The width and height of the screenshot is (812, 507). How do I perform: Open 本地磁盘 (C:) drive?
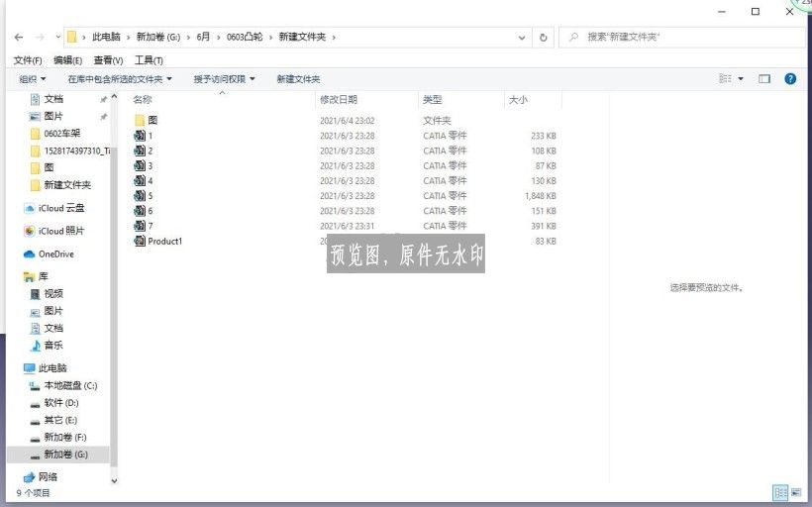point(63,386)
